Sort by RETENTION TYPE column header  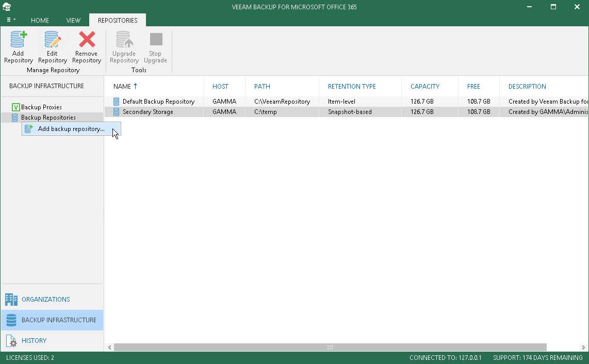[x=352, y=87]
